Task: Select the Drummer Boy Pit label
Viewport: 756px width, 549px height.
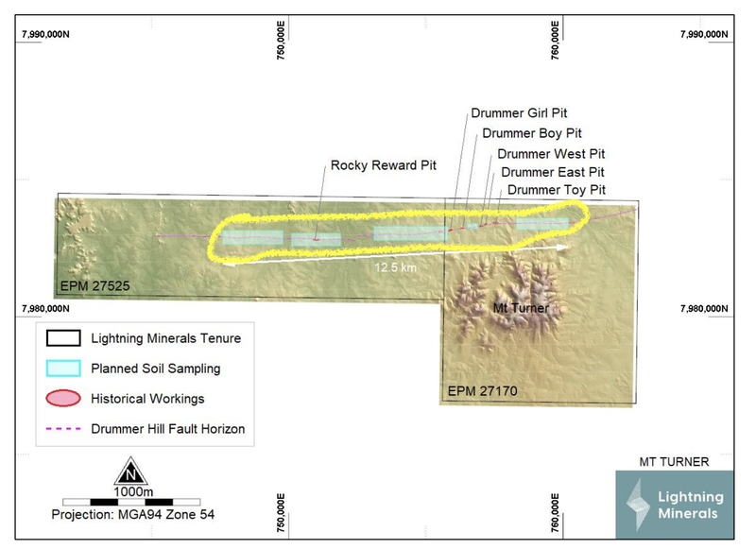Action: click(531, 133)
